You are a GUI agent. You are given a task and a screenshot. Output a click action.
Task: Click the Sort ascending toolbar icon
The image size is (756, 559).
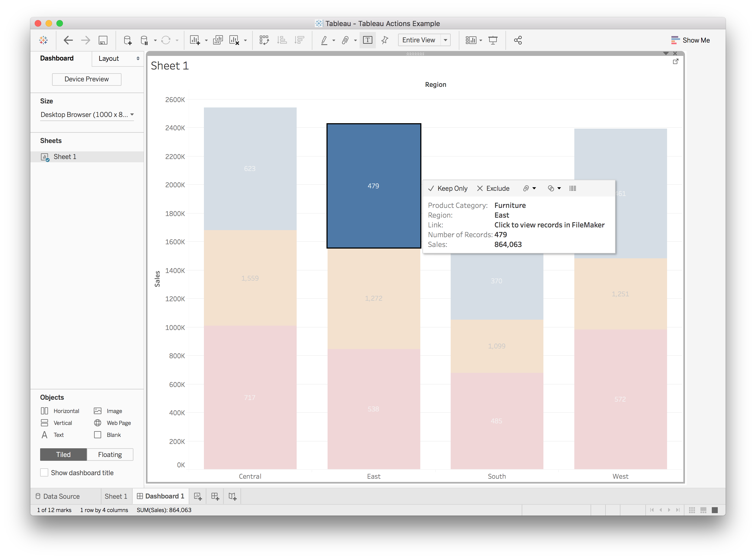pos(282,40)
